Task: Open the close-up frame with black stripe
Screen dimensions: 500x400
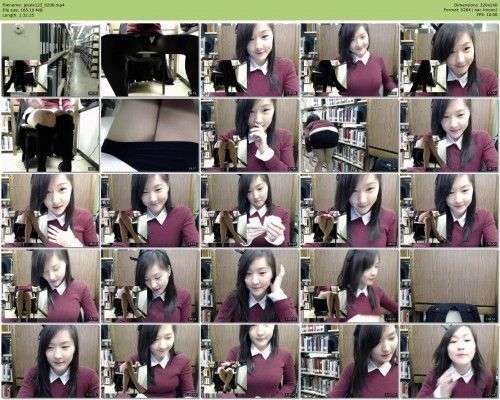Action: click(150, 135)
